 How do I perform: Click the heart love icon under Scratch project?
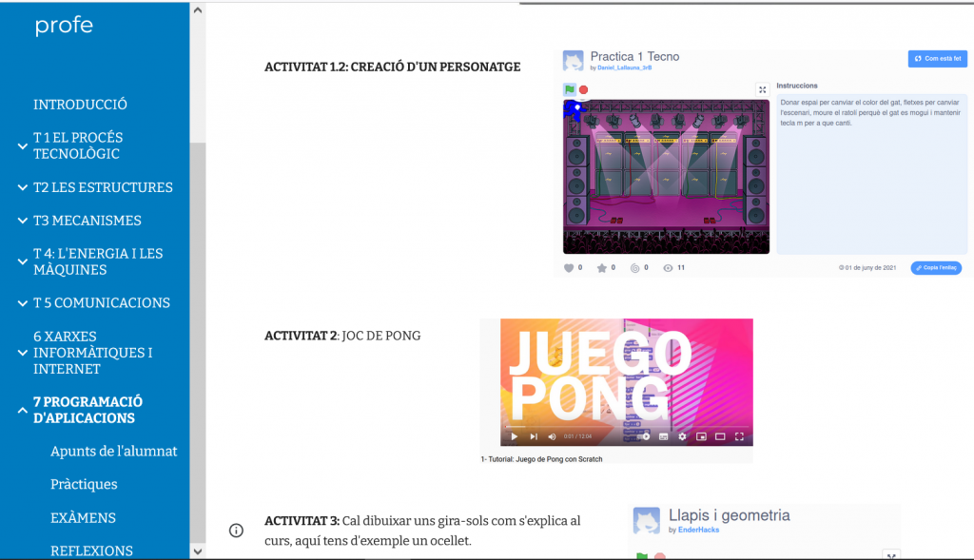(569, 268)
